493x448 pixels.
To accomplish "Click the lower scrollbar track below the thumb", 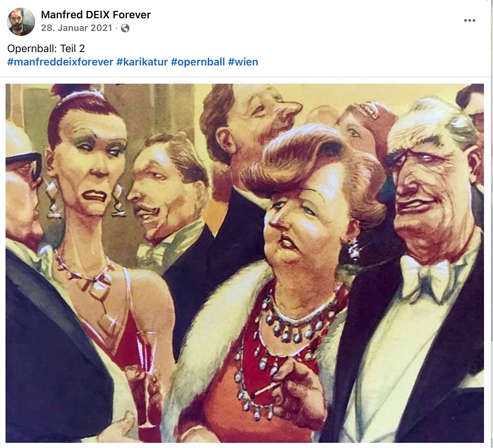I will [492, 394].
